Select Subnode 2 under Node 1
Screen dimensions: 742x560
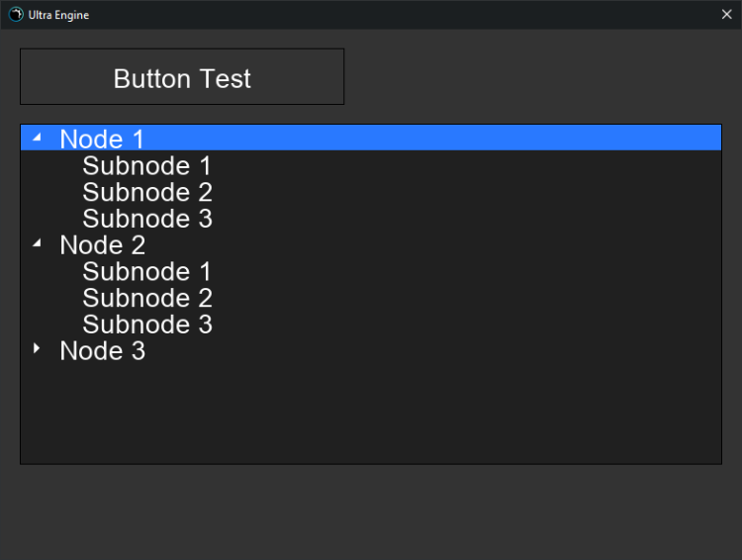146,192
